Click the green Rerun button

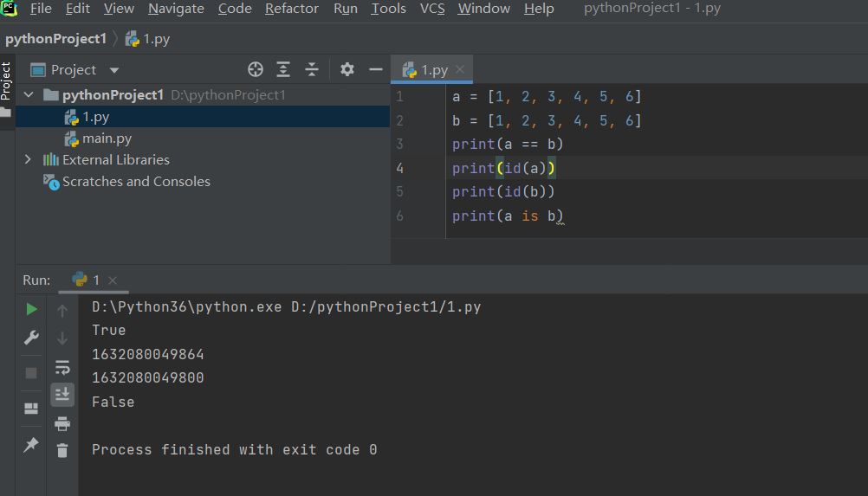31,309
